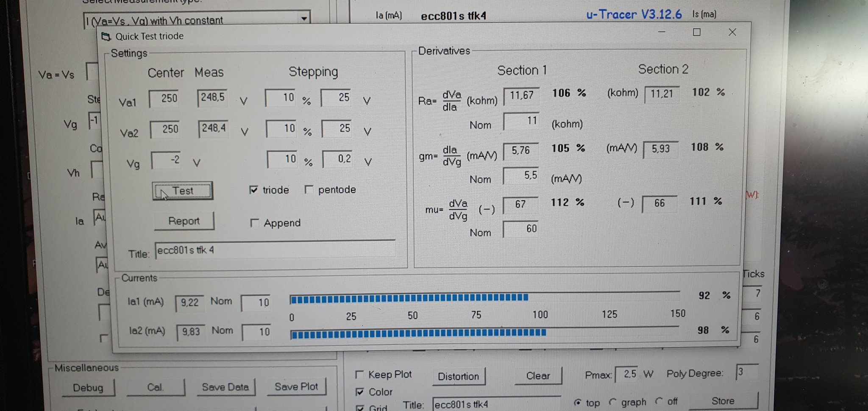Image resolution: width=868 pixels, height=411 pixels.
Task: Click the gm Nom field showing 5,5
Action: [520, 175]
